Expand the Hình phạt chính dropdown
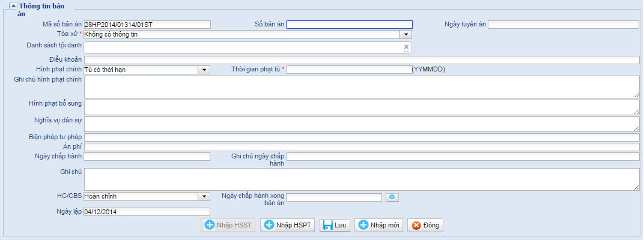This screenshot has height=240, width=644. (x=204, y=70)
